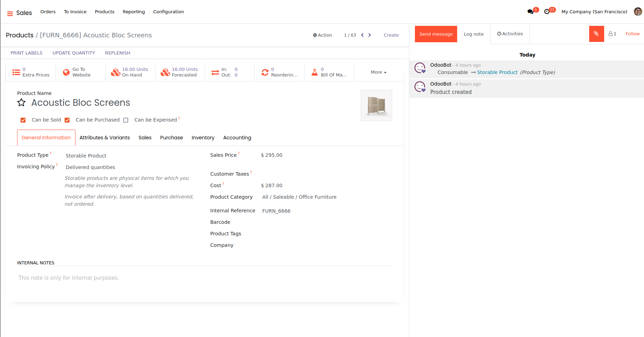This screenshot has width=644, height=337.
Task: Uncheck the Can be Sold checkbox
Action: point(23,120)
